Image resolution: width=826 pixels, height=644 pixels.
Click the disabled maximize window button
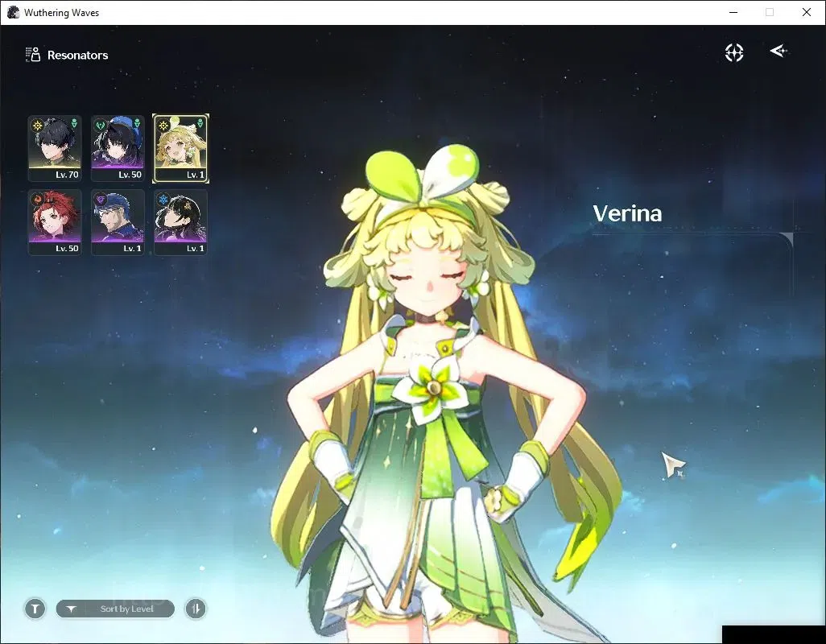770,12
